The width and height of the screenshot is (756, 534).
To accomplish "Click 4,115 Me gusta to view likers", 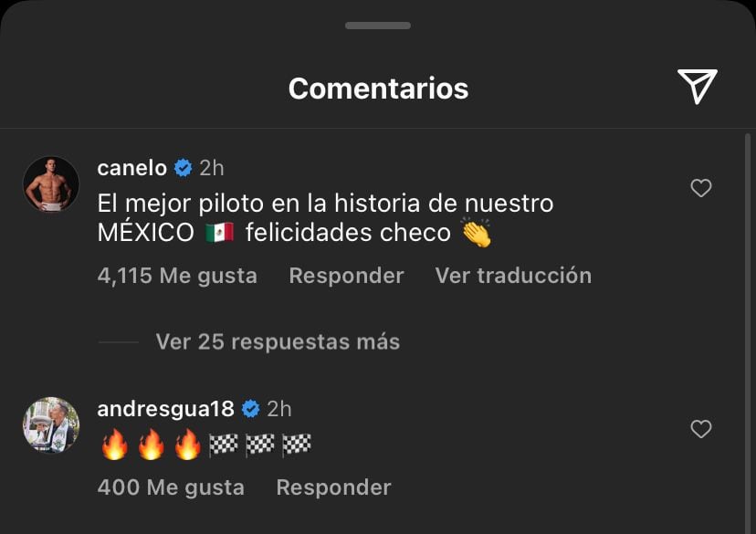I will (178, 276).
